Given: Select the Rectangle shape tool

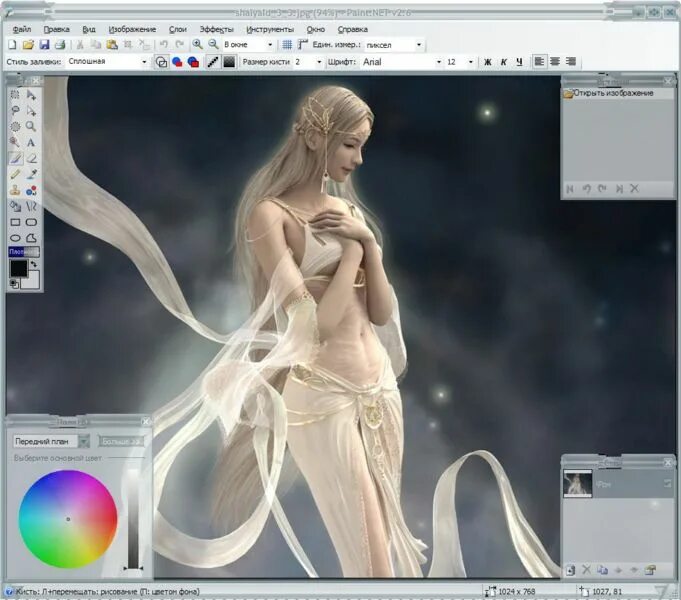Looking at the screenshot, I should 15,222.
